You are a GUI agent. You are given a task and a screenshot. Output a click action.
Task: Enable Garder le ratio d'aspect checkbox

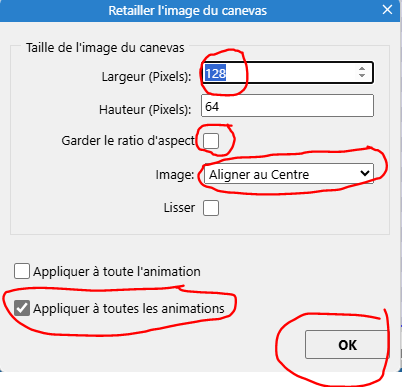tap(211, 141)
